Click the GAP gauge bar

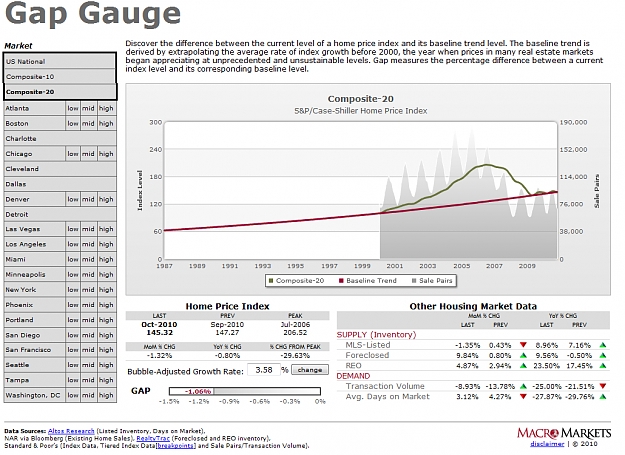click(x=245, y=391)
